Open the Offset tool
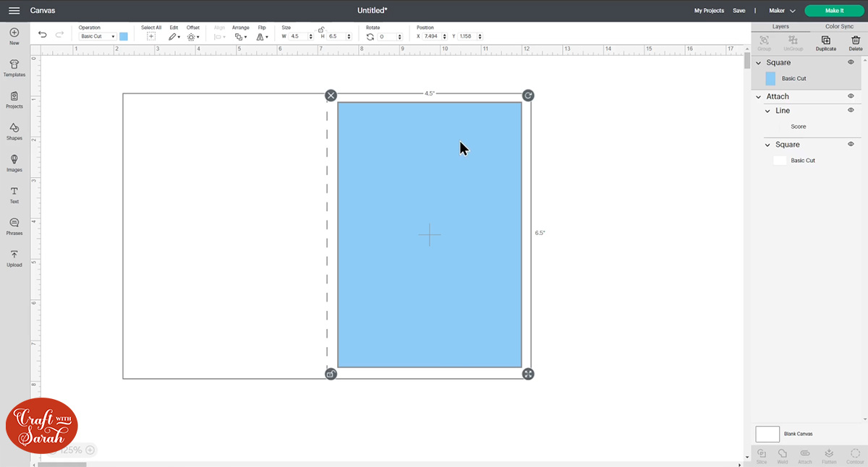This screenshot has width=868, height=467. 192,36
